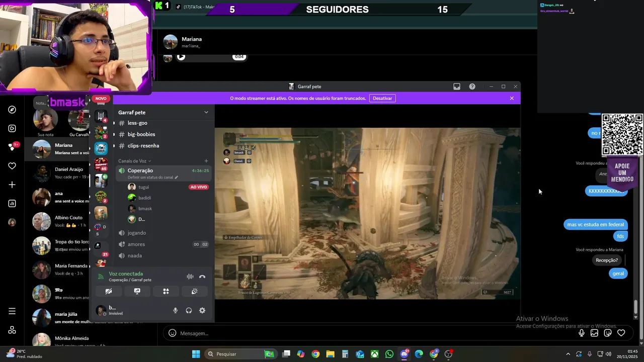This screenshot has height=362, width=644.
Task: Click the sticker icon in message box
Action: click(608, 333)
